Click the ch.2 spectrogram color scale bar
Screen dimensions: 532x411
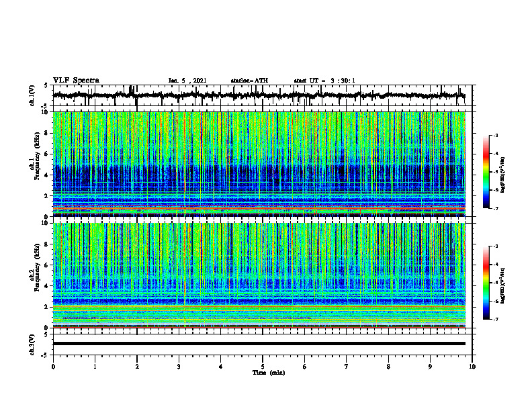[486, 283]
